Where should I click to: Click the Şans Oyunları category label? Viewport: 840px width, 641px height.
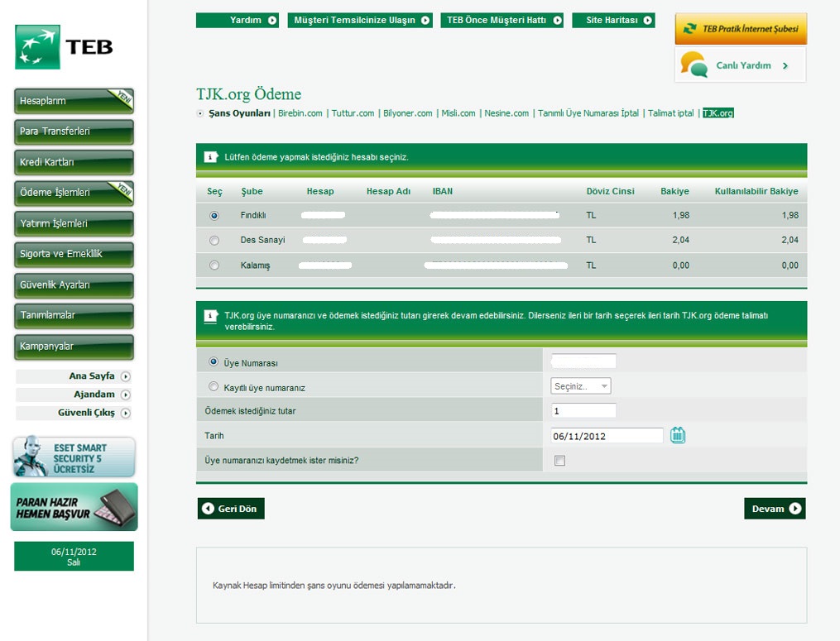click(x=239, y=113)
